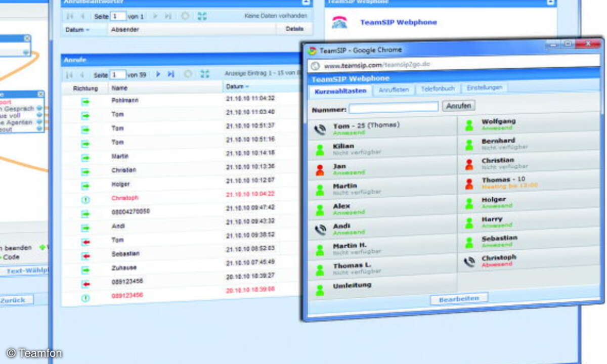
Task: Select the Zuhause call entry
Action: coord(124,267)
